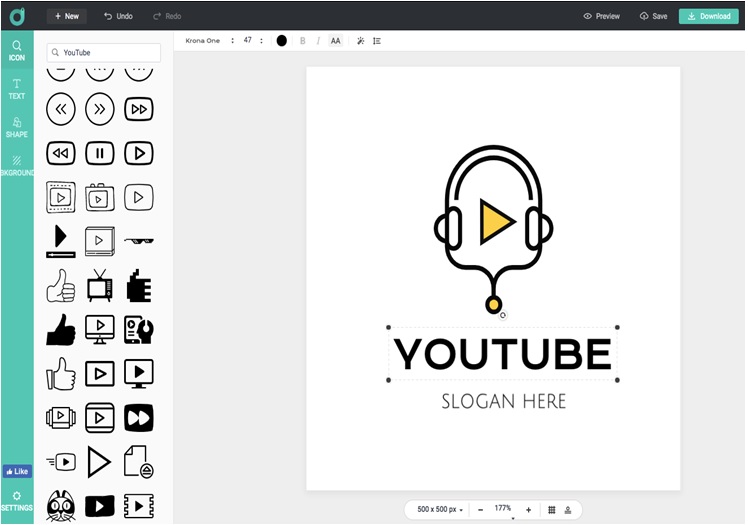Toggle italic formatting
748x525 pixels.
pyautogui.click(x=318, y=41)
